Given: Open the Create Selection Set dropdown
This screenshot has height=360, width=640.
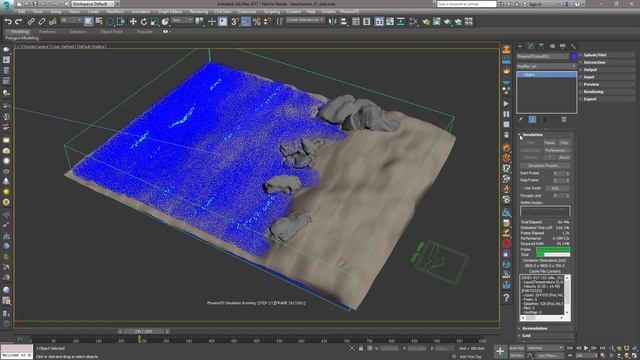Looking at the screenshot, I should click(x=305, y=20).
